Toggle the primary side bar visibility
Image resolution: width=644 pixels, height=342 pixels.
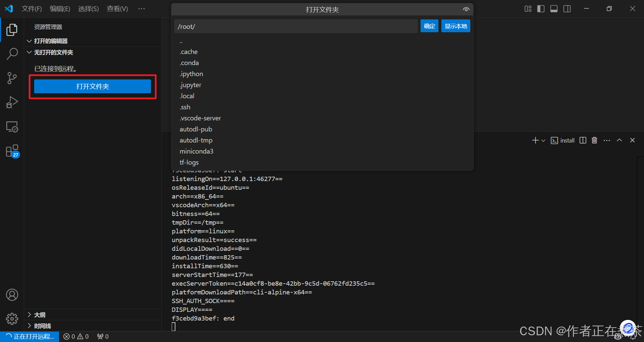541,9
